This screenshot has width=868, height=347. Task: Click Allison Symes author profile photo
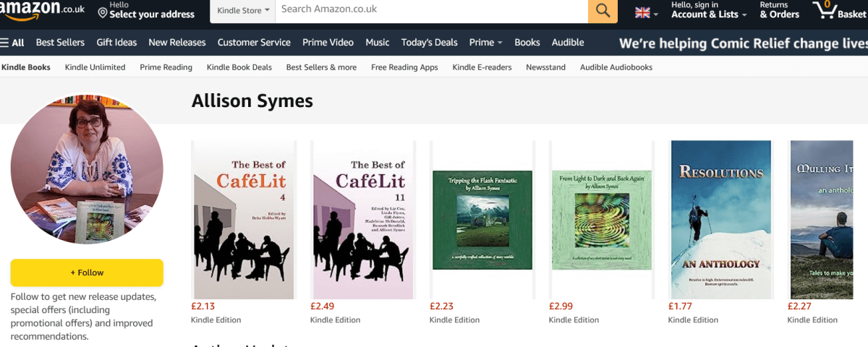point(86,170)
